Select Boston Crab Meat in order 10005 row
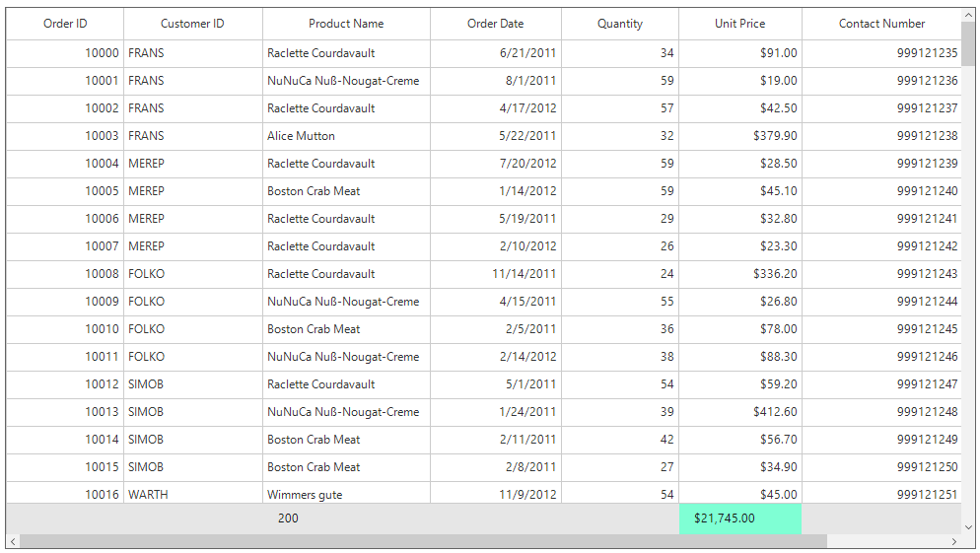The image size is (980, 553). [x=346, y=192]
